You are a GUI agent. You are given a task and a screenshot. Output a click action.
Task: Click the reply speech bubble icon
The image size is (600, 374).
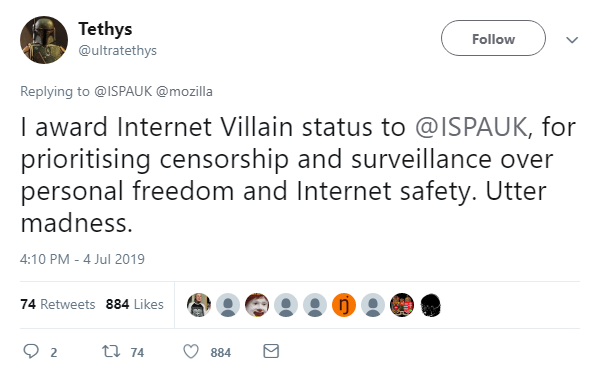pyautogui.click(x=31, y=351)
